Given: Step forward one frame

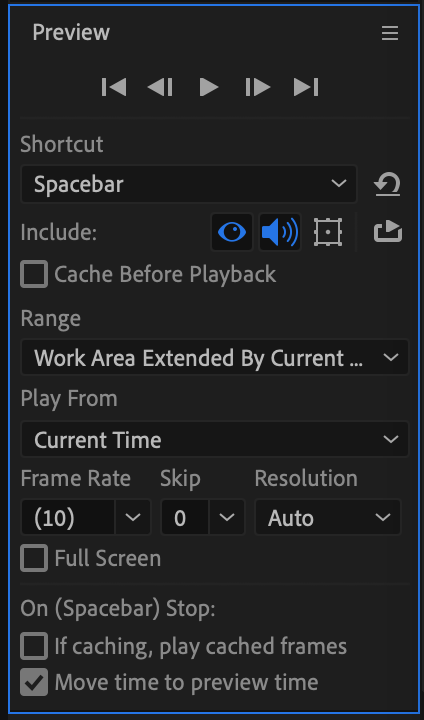Looking at the screenshot, I should [258, 87].
